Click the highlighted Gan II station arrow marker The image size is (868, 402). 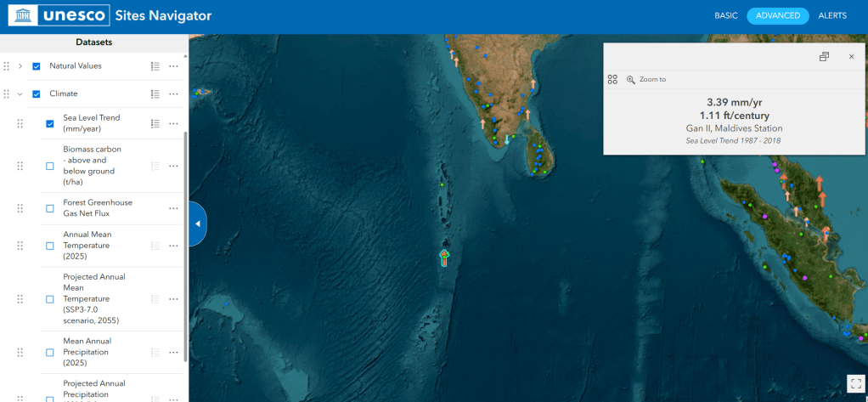click(443, 258)
